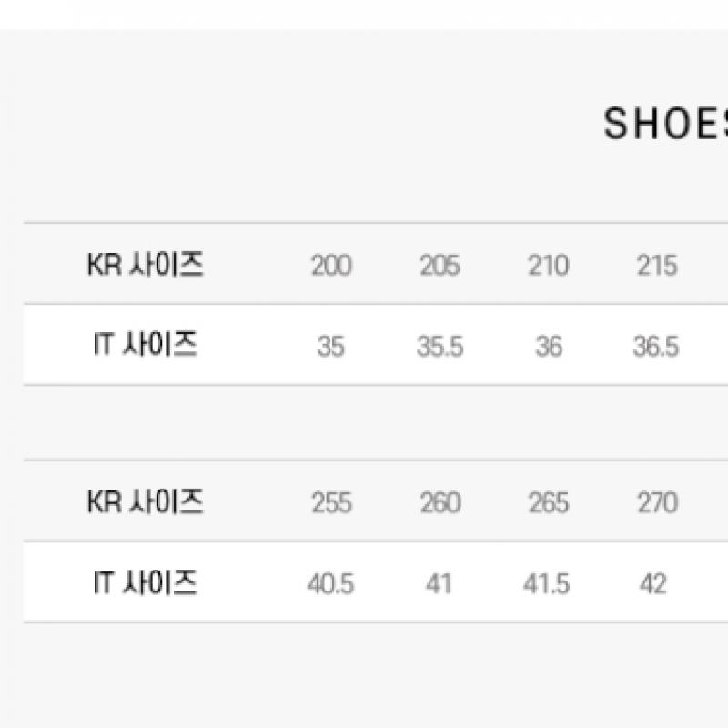Click the KR 사이즈 label beside 255
The width and height of the screenshot is (728, 728).
pyautogui.click(x=146, y=501)
